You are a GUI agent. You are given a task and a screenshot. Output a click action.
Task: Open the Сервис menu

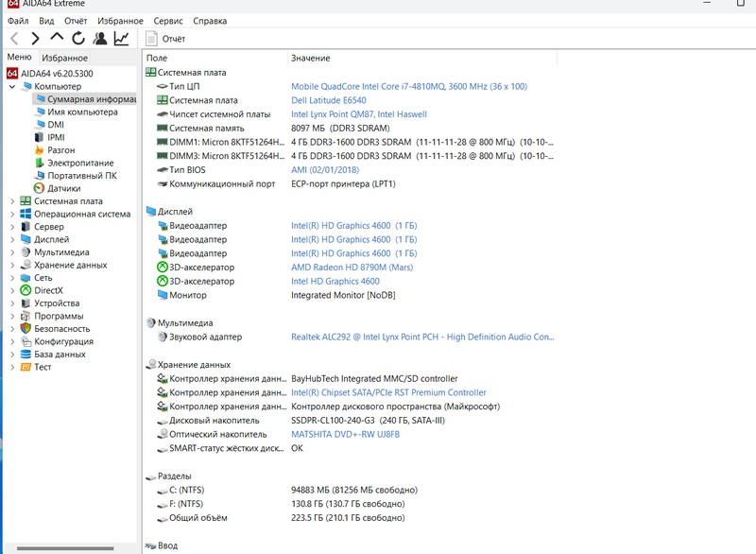[x=168, y=21]
